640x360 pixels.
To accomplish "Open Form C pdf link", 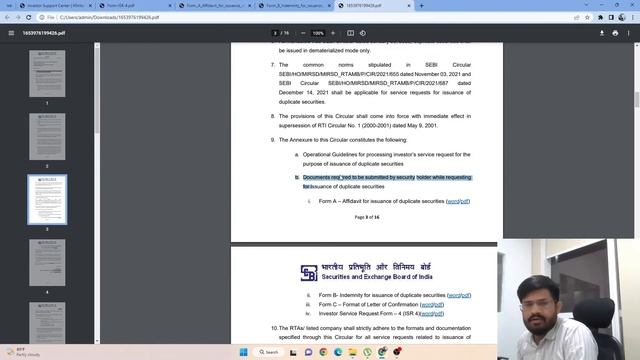I will (x=438, y=304).
